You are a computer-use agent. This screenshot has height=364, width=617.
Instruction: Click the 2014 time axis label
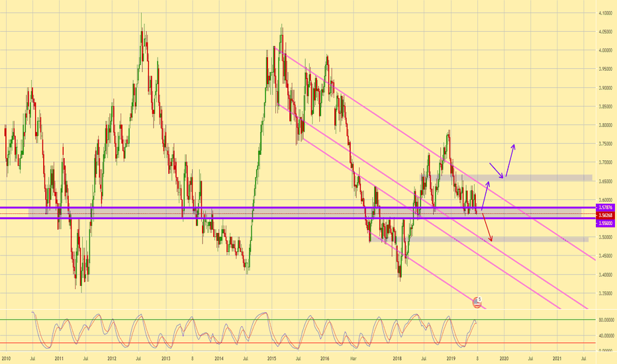(x=218, y=359)
